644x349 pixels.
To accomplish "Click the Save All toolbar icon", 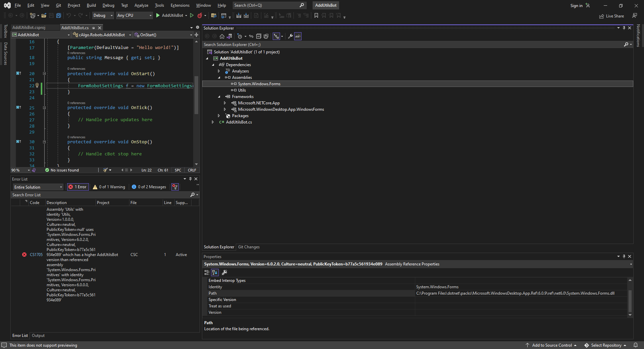I will tap(59, 15).
